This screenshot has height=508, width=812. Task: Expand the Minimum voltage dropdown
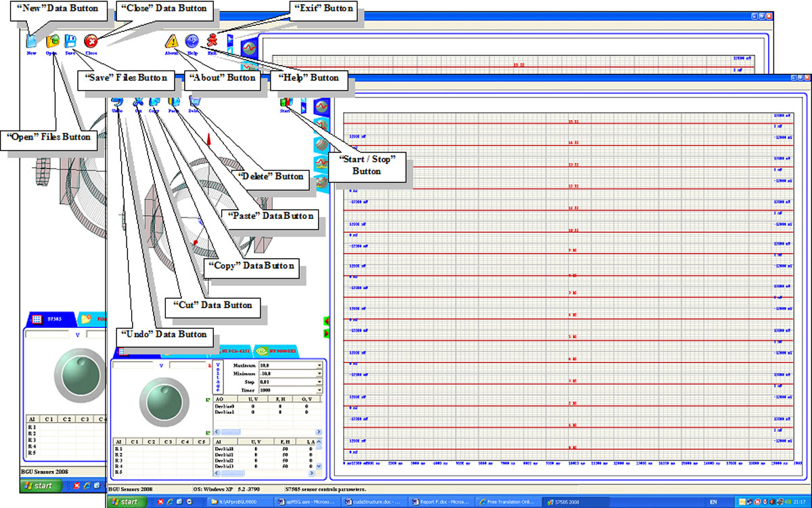pos(319,374)
